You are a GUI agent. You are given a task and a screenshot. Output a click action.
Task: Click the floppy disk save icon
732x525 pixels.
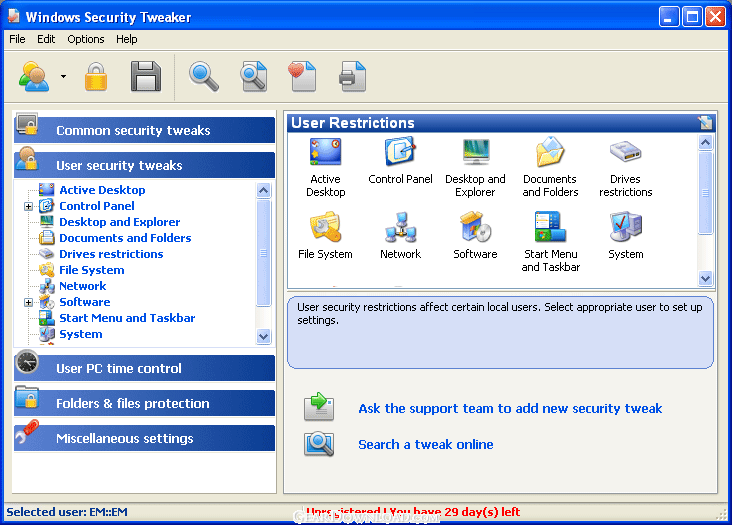(x=146, y=77)
